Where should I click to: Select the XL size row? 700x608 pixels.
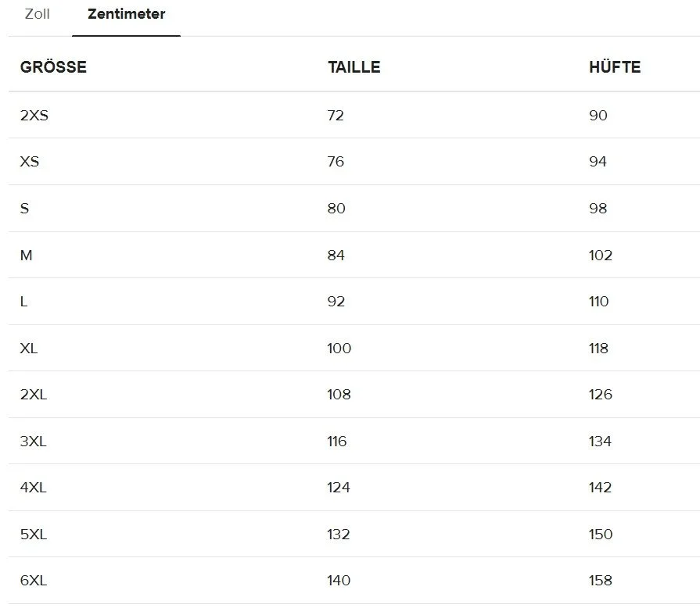(354, 348)
